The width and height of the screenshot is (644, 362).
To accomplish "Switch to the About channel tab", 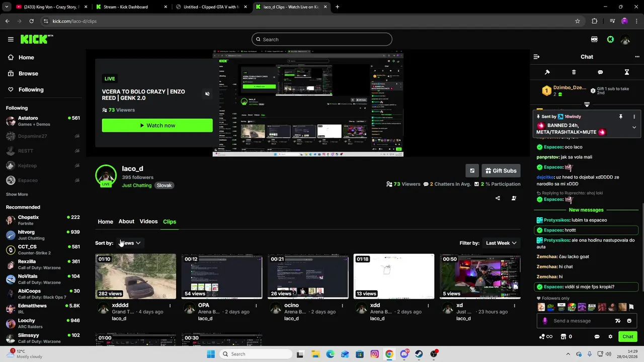I will (x=126, y=222).
